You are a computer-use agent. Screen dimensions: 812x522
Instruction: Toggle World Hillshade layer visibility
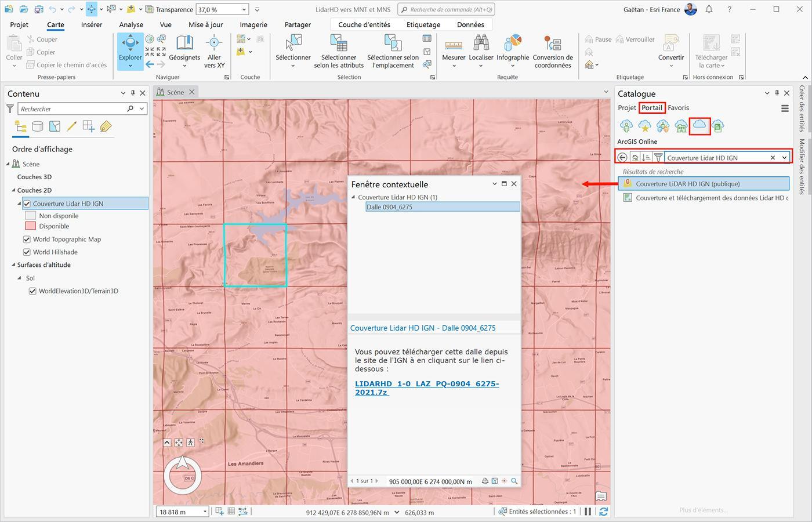pos(27,252)
